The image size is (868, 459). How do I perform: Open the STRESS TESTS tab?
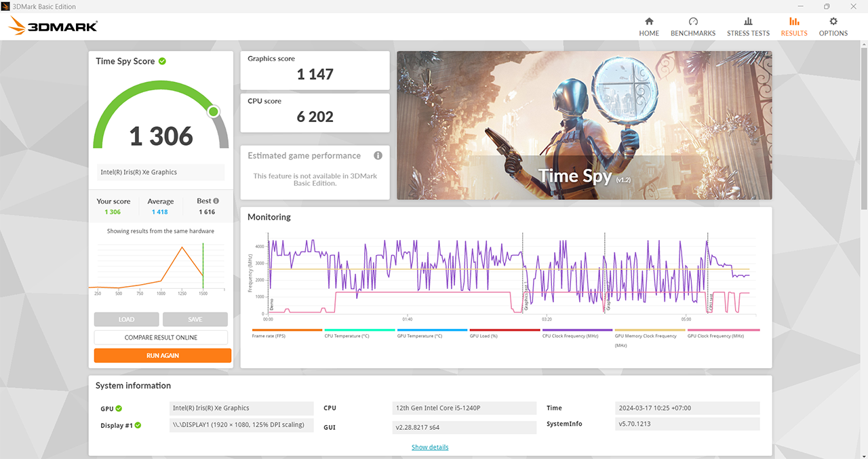tap(748, 27)
